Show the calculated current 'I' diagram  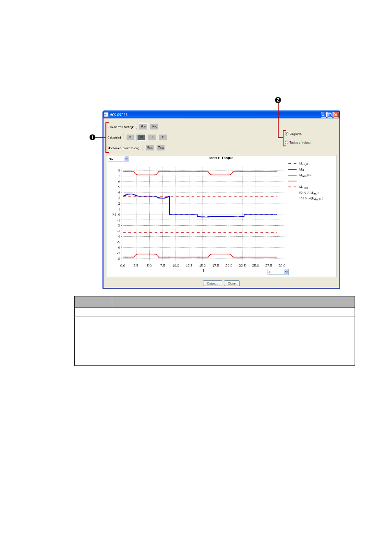152,137
